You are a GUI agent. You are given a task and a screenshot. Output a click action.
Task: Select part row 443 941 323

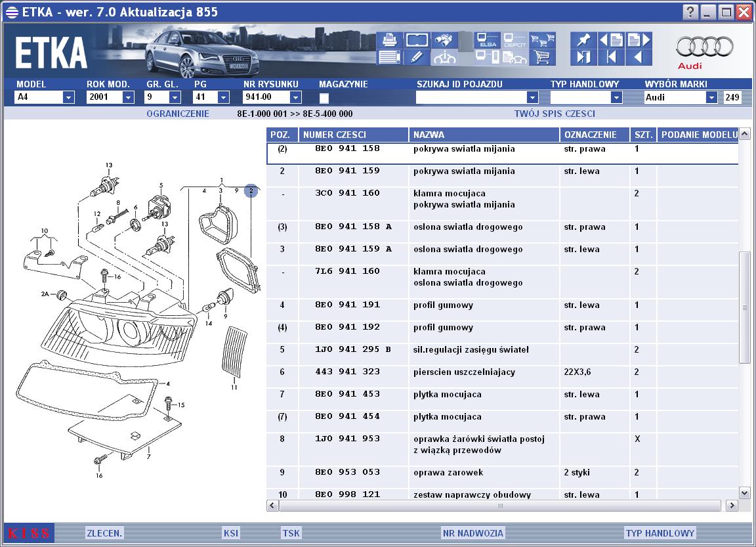click(503, 377)
